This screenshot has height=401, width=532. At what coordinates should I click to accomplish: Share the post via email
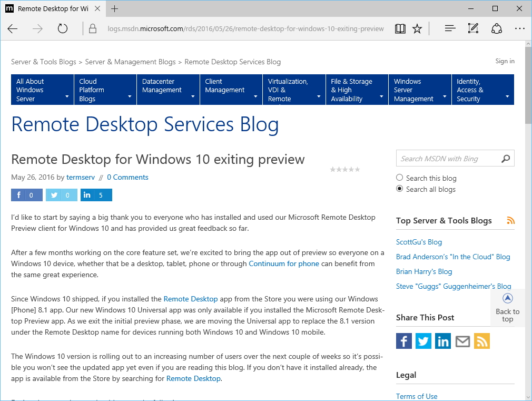462,341
